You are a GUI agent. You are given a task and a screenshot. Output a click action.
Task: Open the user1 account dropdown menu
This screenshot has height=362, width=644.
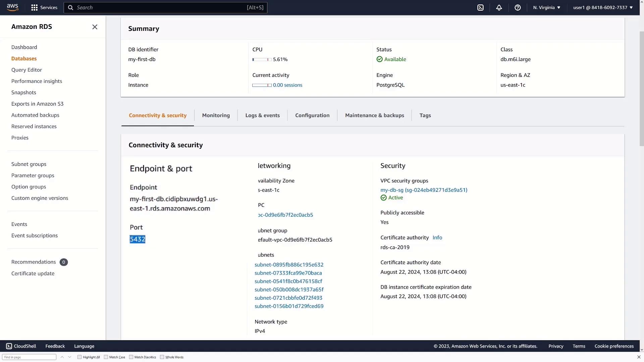pyautogui.click(x=603, y=7)
